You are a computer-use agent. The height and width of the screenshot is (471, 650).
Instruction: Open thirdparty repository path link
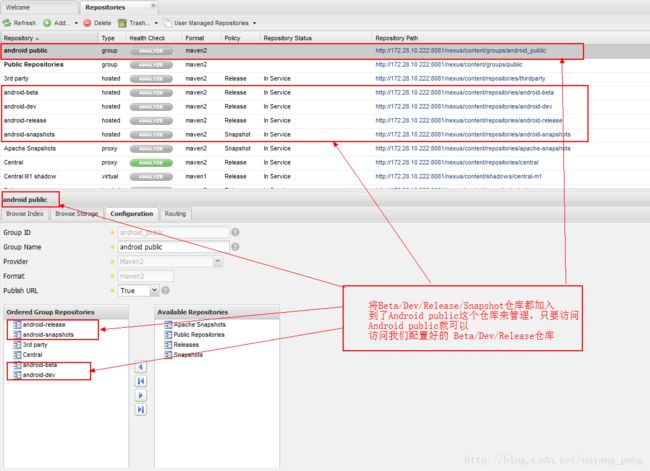tap(460, 78)
